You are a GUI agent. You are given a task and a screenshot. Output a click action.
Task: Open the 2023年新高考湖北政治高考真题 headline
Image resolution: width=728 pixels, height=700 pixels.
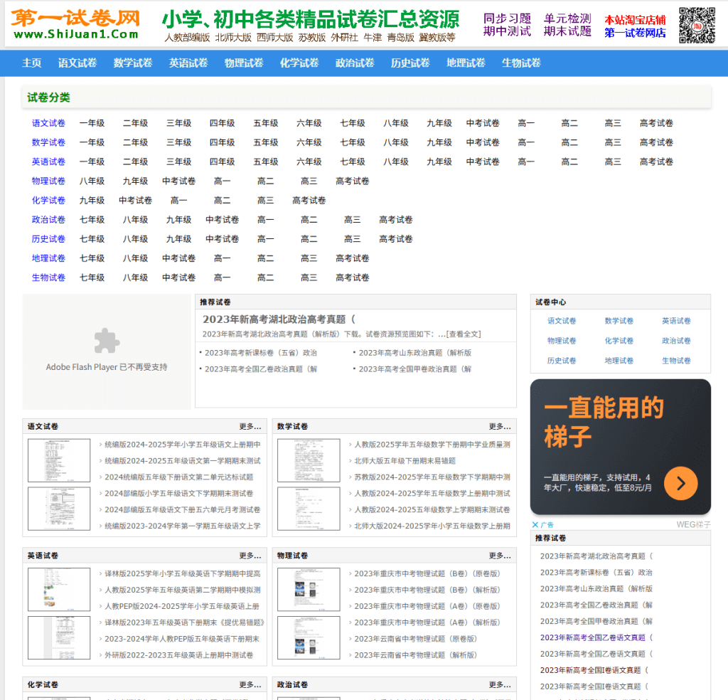[279, 319]
